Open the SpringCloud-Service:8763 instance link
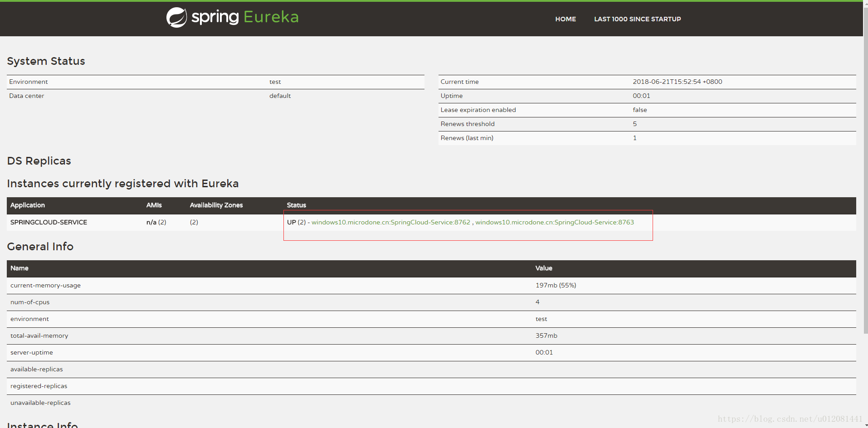The image size is (868, 428). (x=555, y=222)
